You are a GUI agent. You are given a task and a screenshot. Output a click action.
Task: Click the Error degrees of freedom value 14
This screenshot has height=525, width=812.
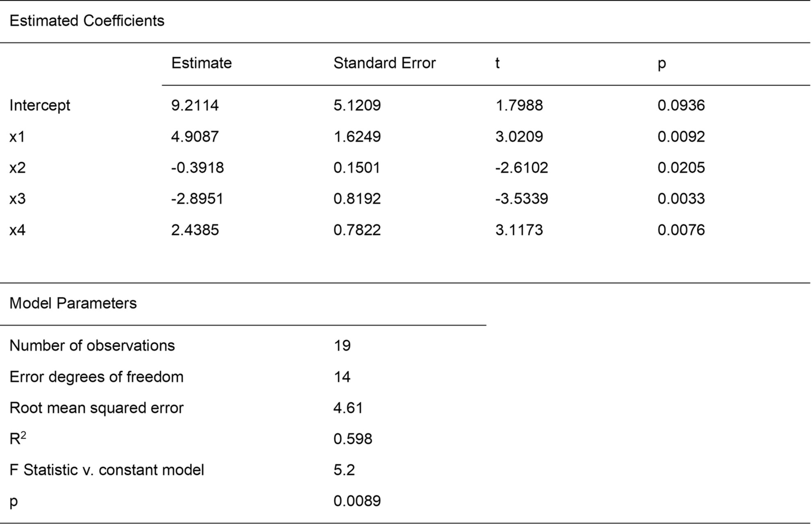(342, 377)
